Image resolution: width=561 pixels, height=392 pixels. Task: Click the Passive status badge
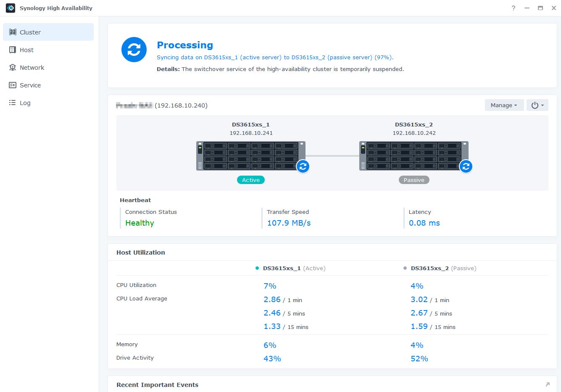point(414,180)
